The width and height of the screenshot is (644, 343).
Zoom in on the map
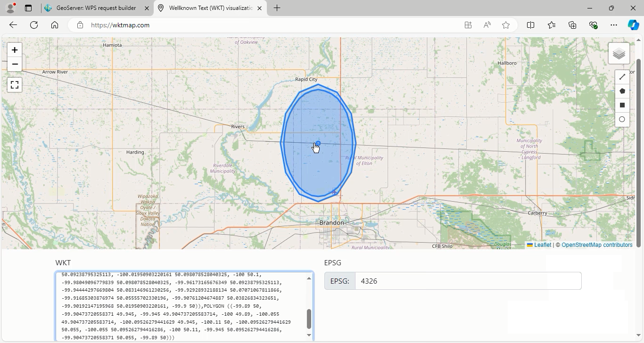pyautogui.click(x=15, y=50)
